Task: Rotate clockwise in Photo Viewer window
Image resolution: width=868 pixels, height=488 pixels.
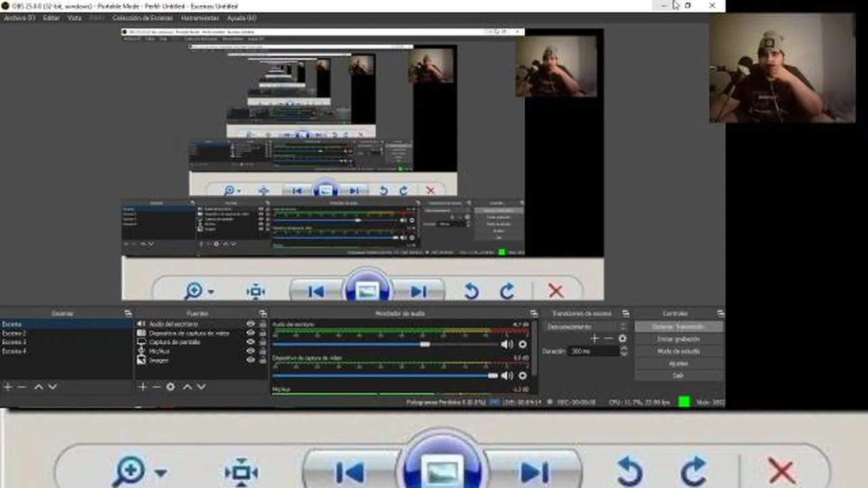Action: (x=693, y=471)
